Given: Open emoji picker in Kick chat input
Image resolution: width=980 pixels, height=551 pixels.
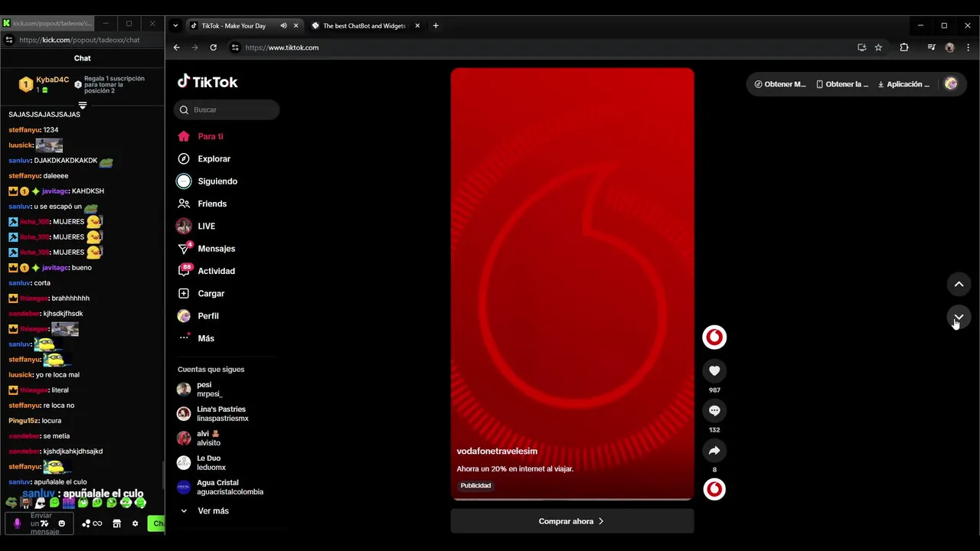Looking at the screenshot, I should [x=62, y=523].
